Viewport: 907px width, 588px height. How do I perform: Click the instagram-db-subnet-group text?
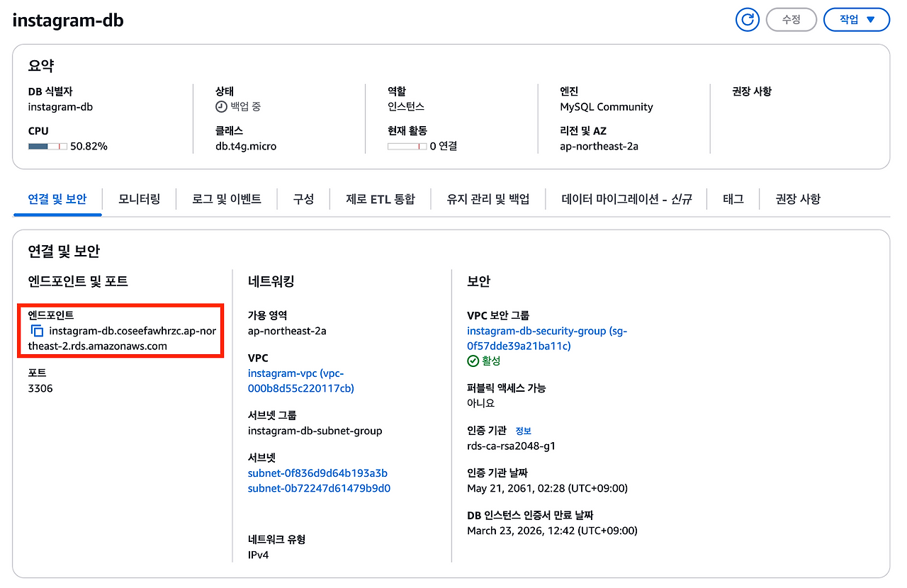click(x=315, y=431)
